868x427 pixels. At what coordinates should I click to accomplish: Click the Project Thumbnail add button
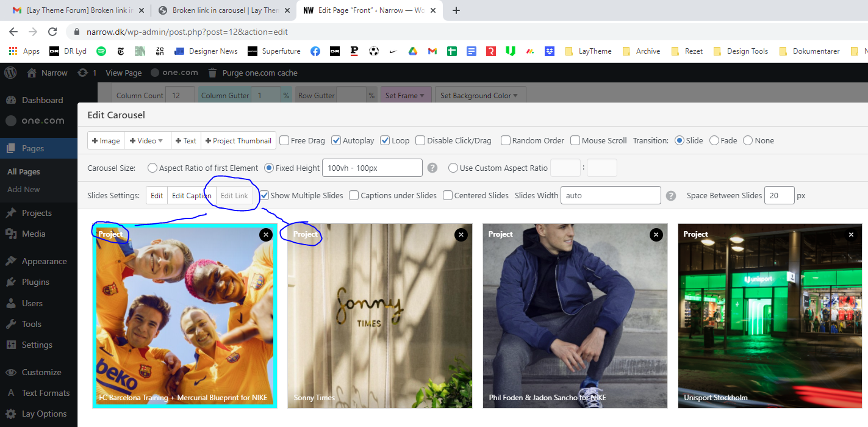coord(239,140)
